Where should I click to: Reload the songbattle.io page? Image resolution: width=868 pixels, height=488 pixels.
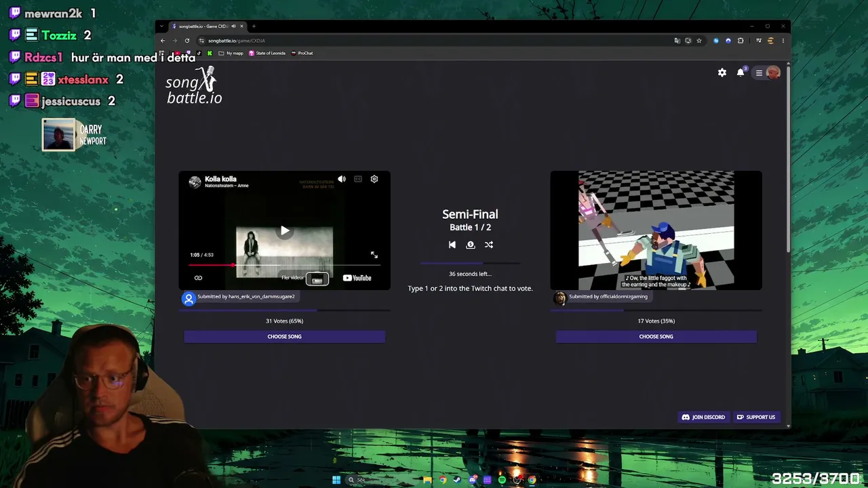(x=187, y=41)
